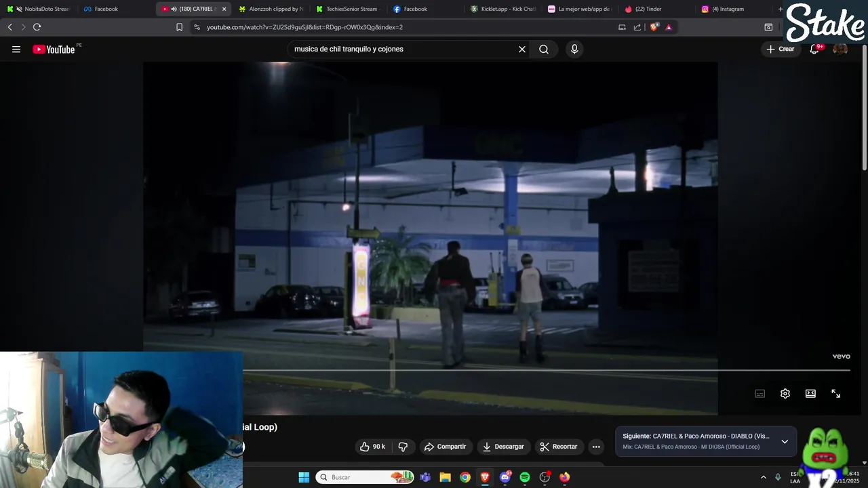Click the cast/install screen icon in address bar
Viewport: 868px width, 488px height.
(x=622, y=27)
